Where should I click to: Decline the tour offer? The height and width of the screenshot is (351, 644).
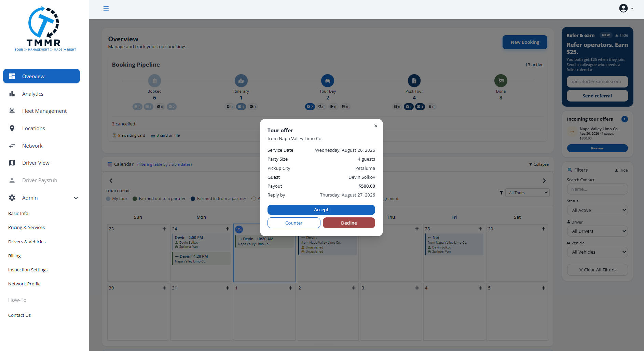(349, 223)
